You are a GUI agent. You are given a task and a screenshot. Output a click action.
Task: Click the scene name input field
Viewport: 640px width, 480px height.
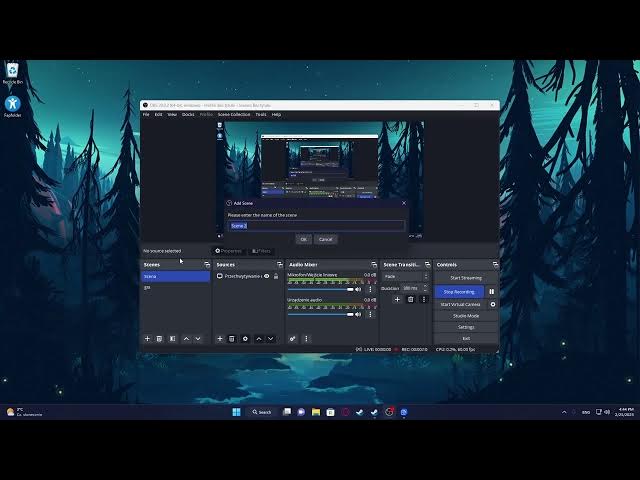(x=316, y=226)
